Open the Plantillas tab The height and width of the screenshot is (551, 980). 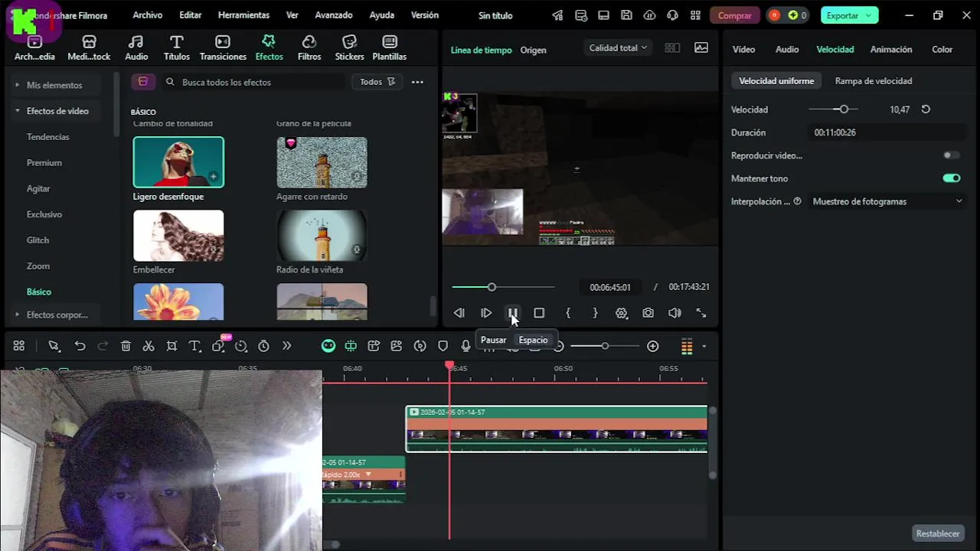point(389,48)
